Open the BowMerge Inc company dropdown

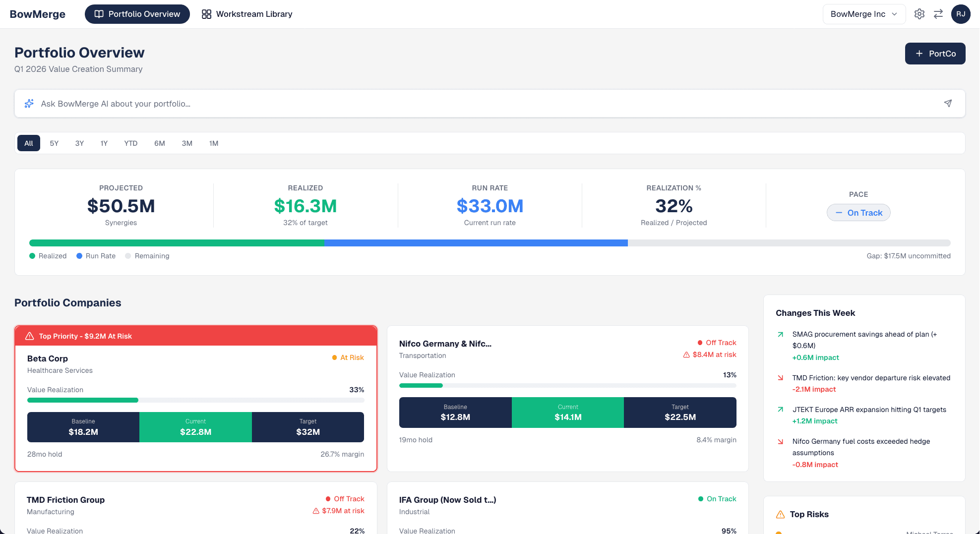point(864,14)
